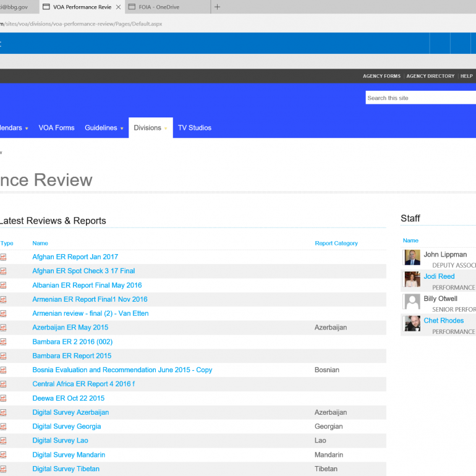Click PDF icon for Digital Survey Azerbaijan row
476x476 pixels.
click(x=3, y=412)
